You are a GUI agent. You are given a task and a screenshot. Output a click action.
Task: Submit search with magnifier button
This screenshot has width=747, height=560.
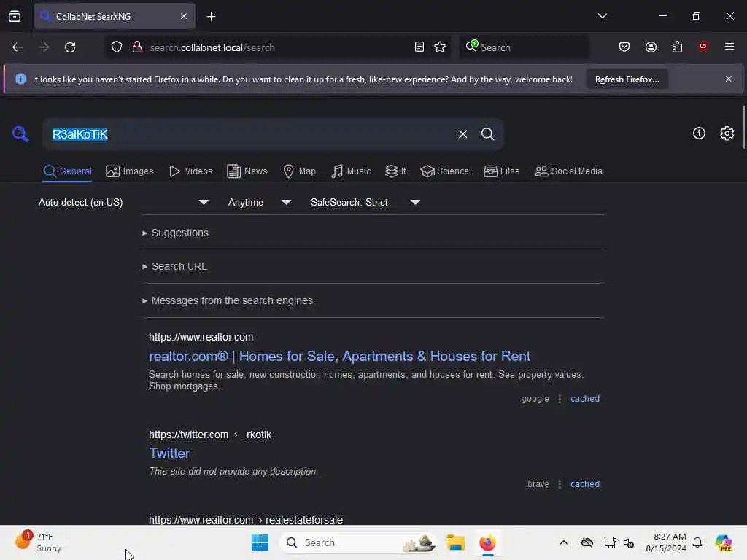point(487,134)
